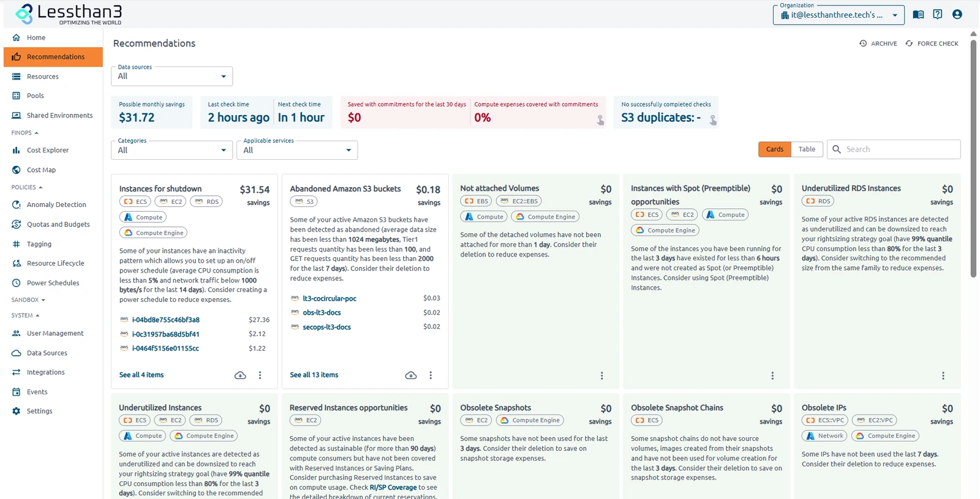The image size is (980, 499).
Task: Click the Cost Explorer bar chart icon
Action: (x=17, y=150)
